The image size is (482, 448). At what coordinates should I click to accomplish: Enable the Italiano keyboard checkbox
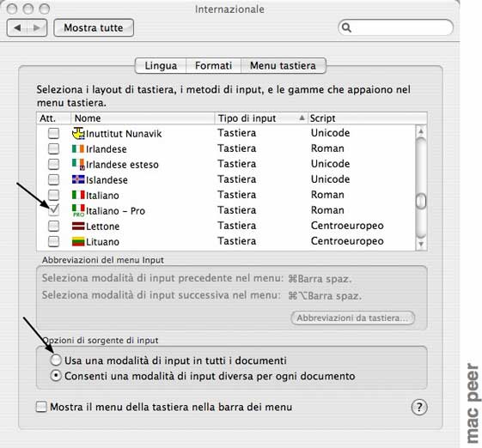(x=53, y=195)
